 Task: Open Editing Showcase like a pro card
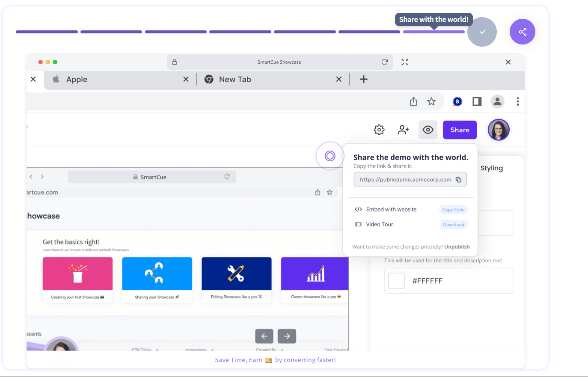point(236,280)
